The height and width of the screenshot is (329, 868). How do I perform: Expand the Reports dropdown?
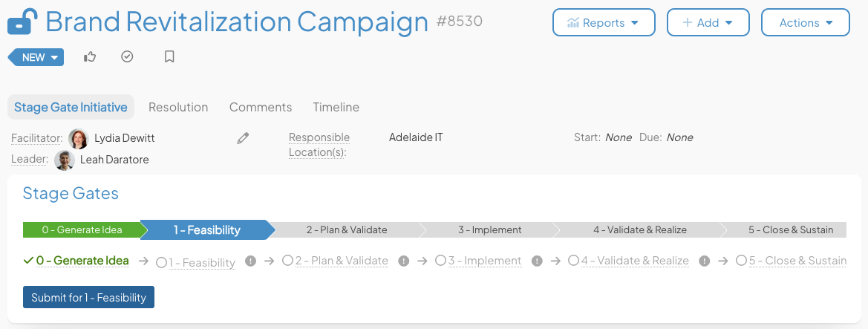coord(604,22)
